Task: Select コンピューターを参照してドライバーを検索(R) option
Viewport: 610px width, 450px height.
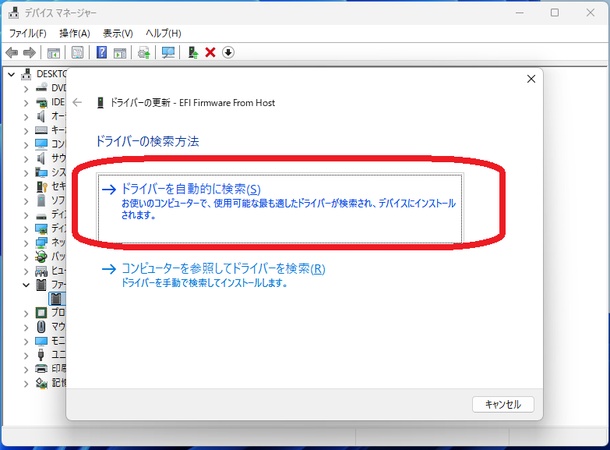Action: pyautogui.click(x=214, y=275)
